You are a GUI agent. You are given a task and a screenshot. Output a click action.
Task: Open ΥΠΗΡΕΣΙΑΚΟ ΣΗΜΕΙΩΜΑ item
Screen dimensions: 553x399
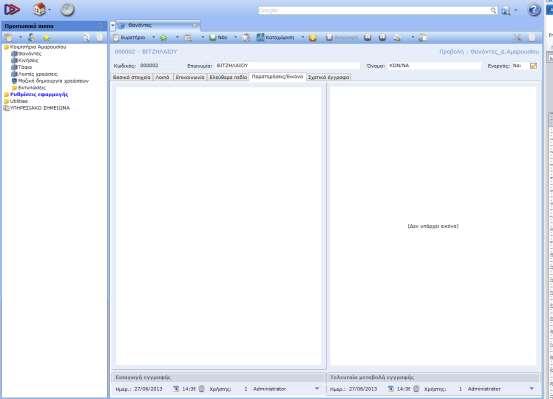(40, 108)
